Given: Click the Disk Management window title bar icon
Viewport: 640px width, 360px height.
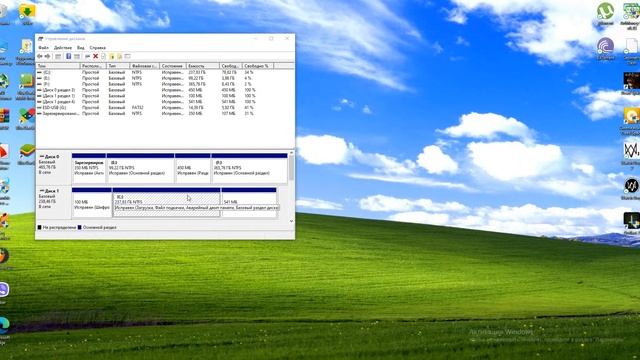Looking at the screenshot, I should tap(40, 39).
